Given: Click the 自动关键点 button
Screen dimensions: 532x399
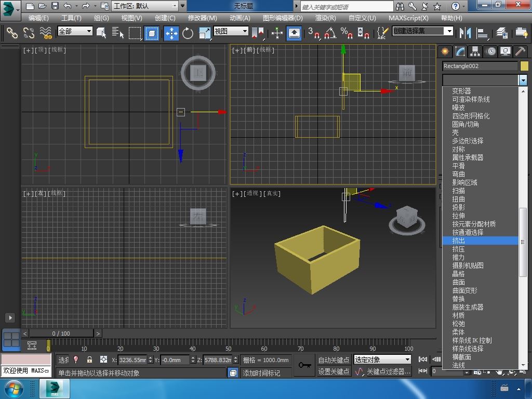Looking at the screenshot, I should click(334, 360).
